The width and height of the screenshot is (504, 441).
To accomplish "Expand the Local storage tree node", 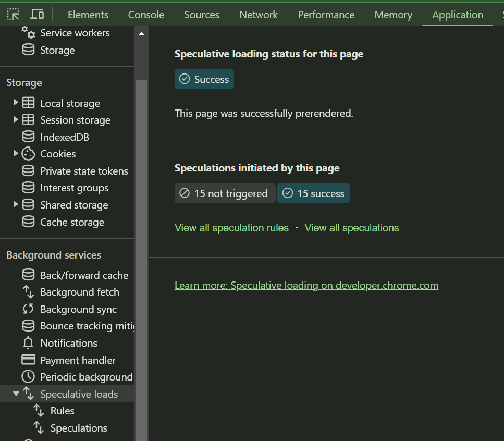I will click(16, 103).
